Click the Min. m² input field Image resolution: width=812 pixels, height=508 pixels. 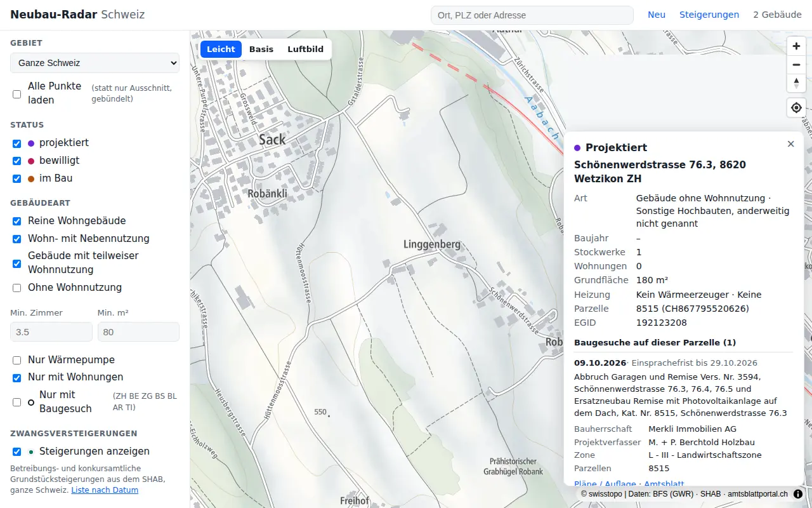pyautogui.click(x=138, y=332)
